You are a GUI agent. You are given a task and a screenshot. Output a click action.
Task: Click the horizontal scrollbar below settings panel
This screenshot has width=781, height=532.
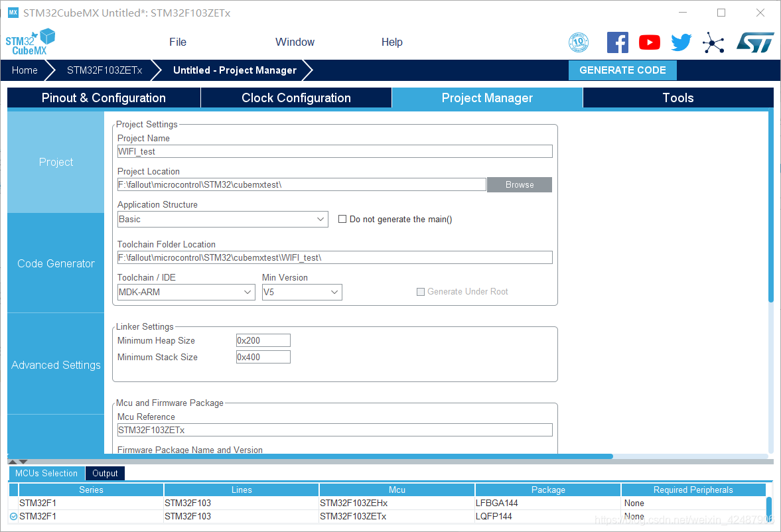coord(311,456)
